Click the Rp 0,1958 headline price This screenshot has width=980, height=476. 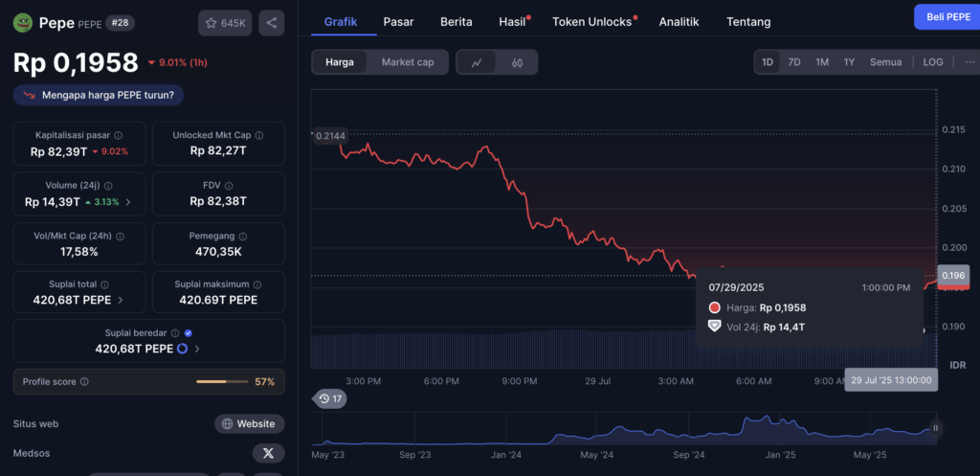point(76,62)
